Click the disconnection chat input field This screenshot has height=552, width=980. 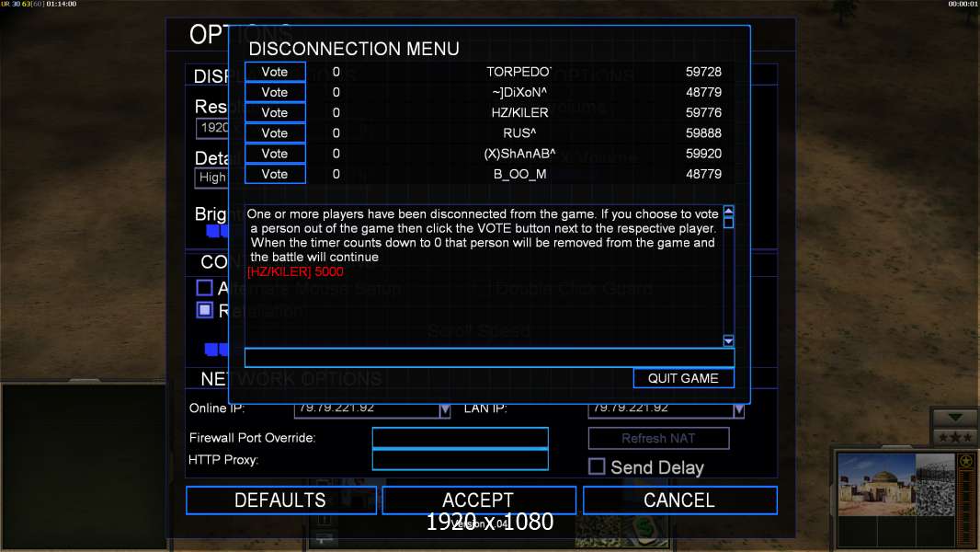coord(489,358)
